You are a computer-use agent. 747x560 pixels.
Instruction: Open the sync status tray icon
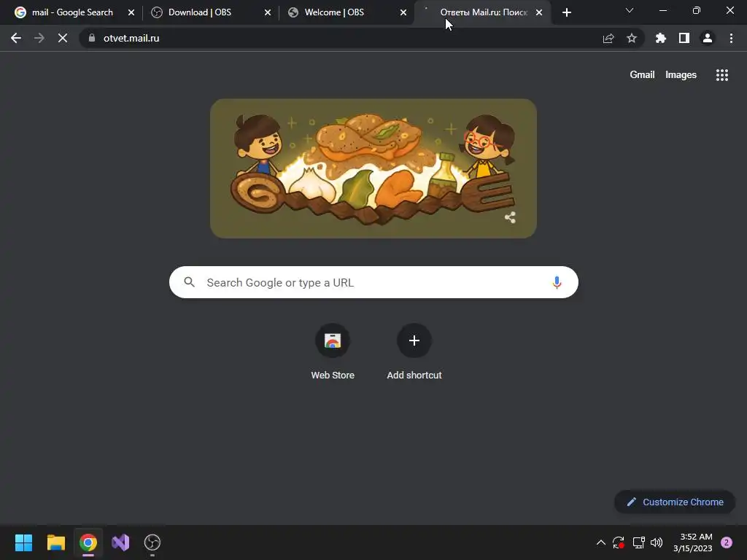[619, 542]
